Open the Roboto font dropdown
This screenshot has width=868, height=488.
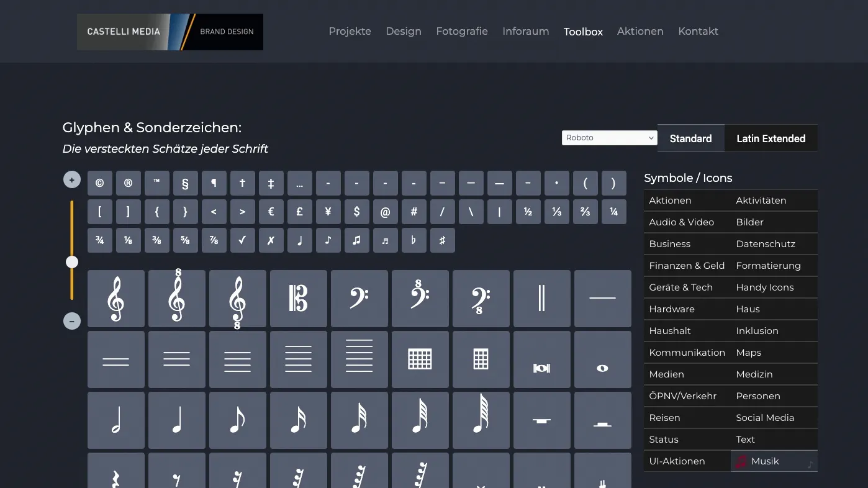[609, 138]
